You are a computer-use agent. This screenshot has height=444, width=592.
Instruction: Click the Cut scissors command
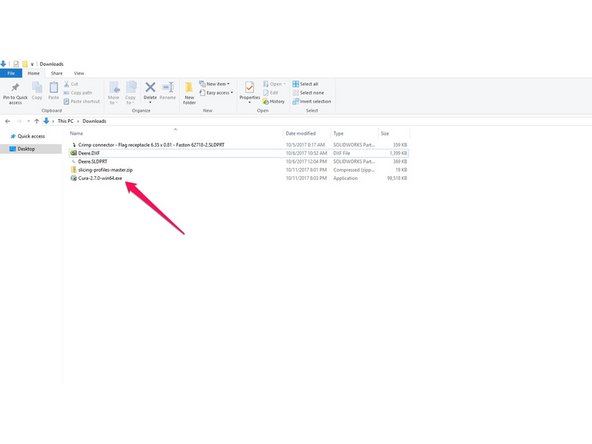(x=71, y=84)
